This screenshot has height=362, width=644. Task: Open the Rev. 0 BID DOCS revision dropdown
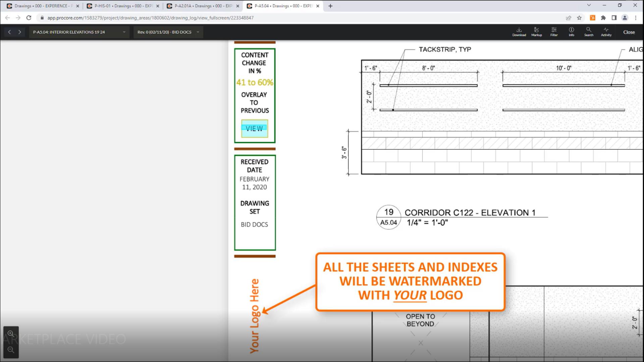click(168, 32)
